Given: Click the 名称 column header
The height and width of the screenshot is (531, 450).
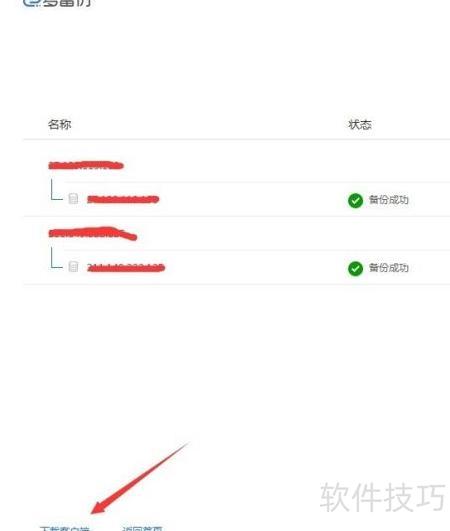Looking at the screenshot, I should tap(60, 124).
